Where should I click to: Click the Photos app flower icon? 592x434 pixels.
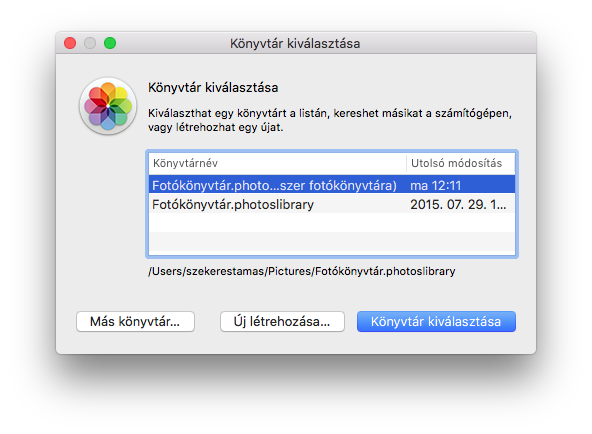[x=108, y=106]
